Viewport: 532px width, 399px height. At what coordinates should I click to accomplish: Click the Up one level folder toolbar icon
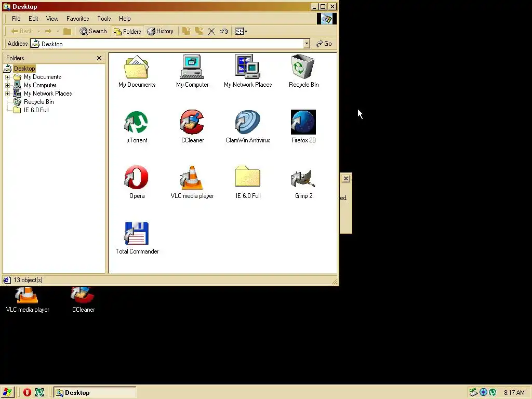(x=67, y=31)
